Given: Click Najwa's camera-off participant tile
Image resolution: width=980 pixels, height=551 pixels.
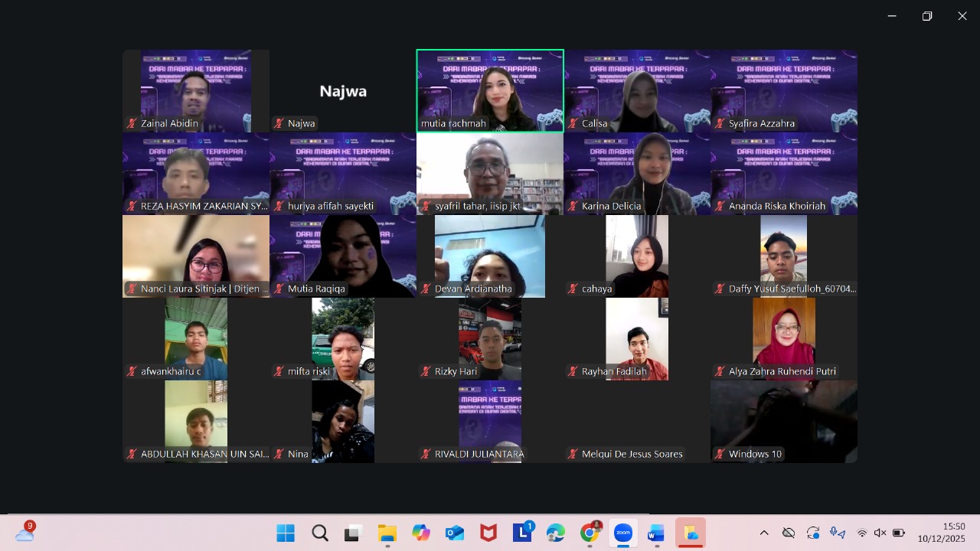Looking at the screenshot, I should tap(343, 90).
